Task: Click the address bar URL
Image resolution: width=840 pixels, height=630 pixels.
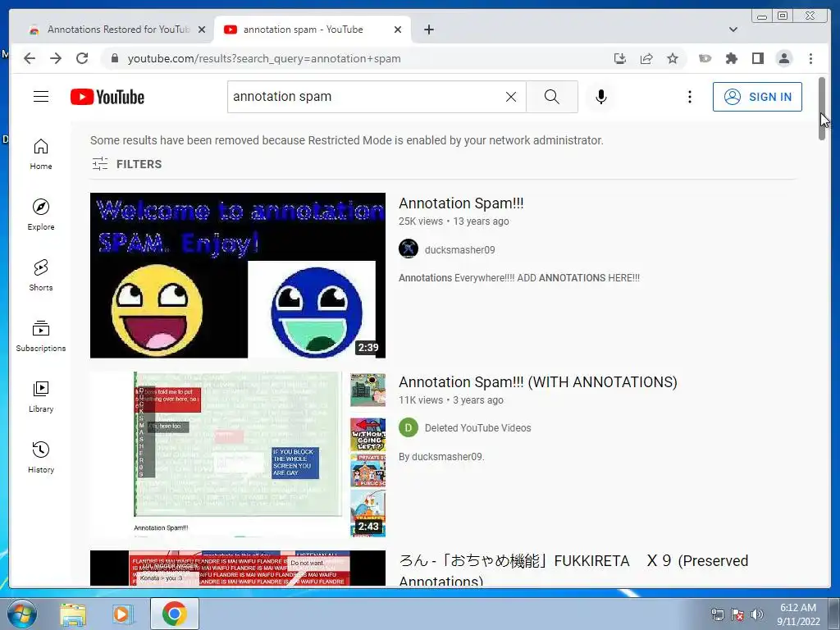Action: point(263,58)
